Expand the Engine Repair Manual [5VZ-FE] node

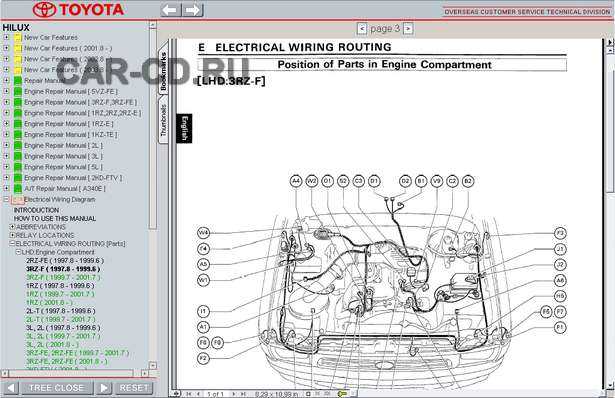[6, 91]
